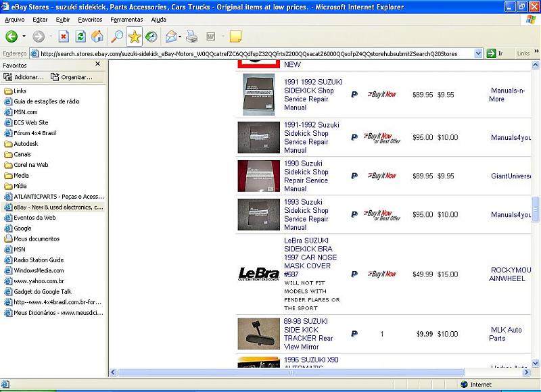Open the Home page icon
Viewport: 541px width, 392px height.
[x=97, y=36]
